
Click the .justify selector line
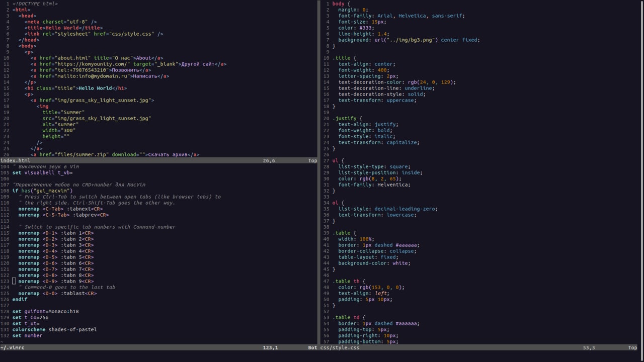pos(347,118)
